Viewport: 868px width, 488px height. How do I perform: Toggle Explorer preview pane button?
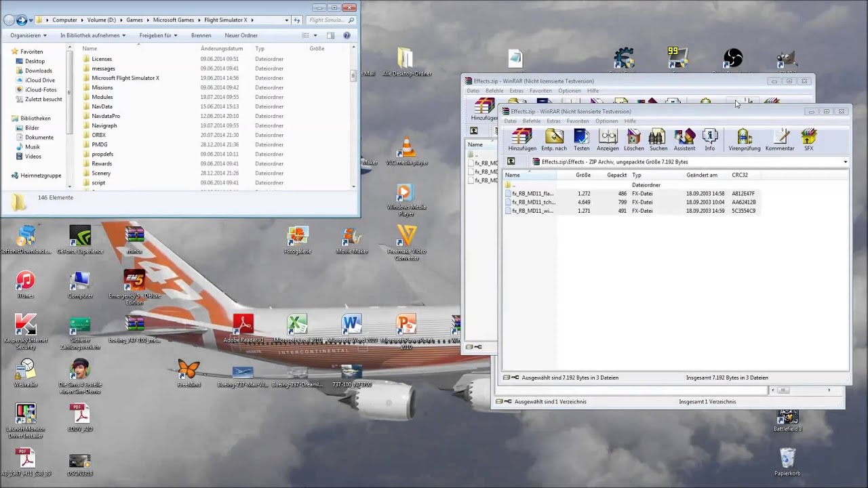(x=330, y=35)
